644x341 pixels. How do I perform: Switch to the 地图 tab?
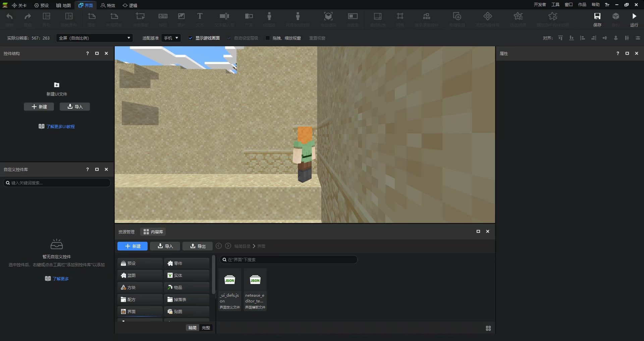(63, 5)
